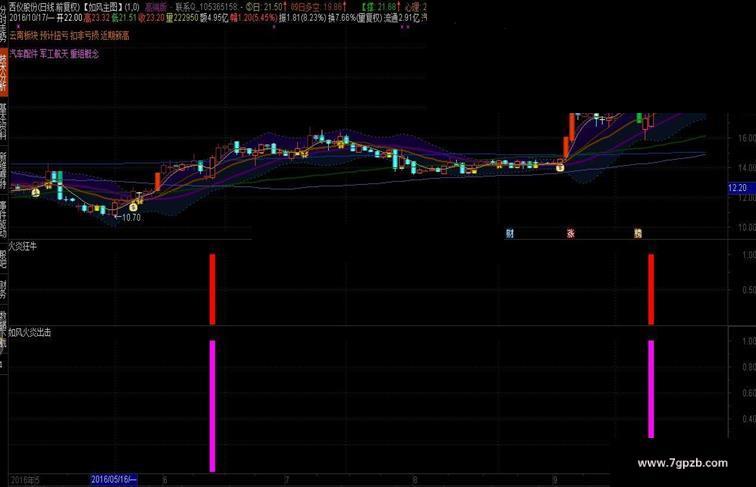Click the 云南板块 sector tag
This screenshot has height=487, width=756.
pos(24,35)
